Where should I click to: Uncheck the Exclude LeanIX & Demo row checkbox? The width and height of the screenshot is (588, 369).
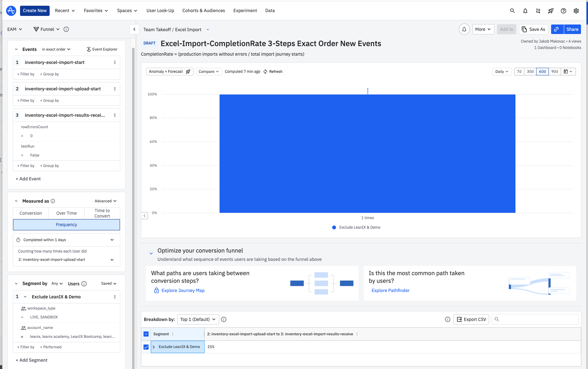[x=146, y=347]
